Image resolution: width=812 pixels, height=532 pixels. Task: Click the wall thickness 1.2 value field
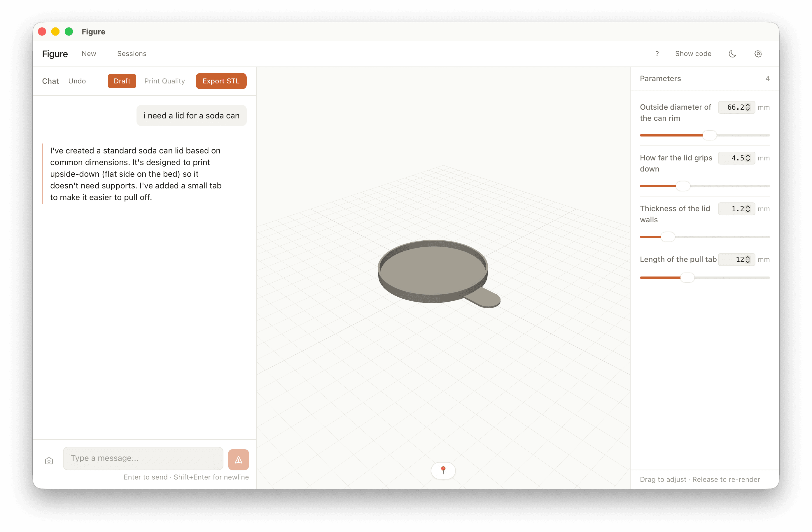(736, 209)
